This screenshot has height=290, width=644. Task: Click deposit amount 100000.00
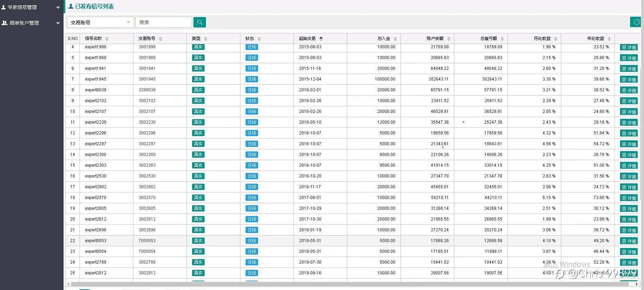[385, 79]
